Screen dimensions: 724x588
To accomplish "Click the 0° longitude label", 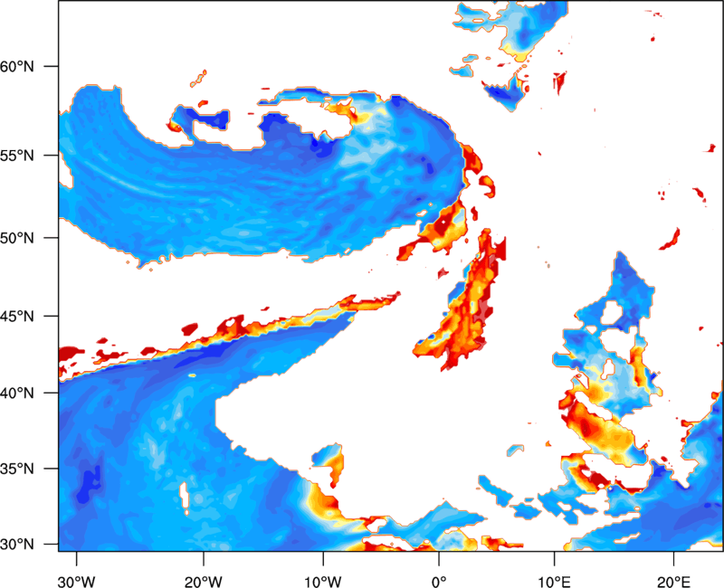I will pyautogui.click(x=439, y=582).
